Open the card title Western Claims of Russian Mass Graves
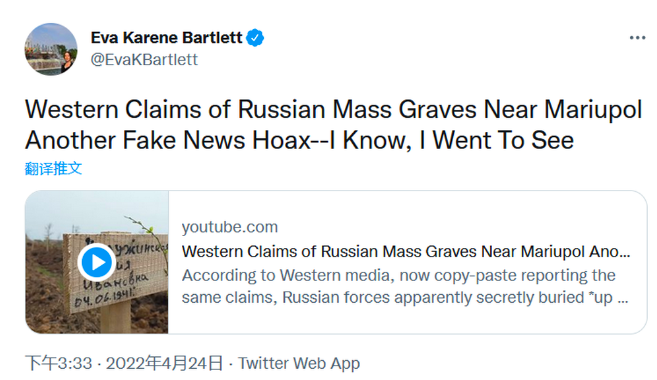Image resolution: width=657 pixels, height=380 pixels. click(x=406, y=251)
